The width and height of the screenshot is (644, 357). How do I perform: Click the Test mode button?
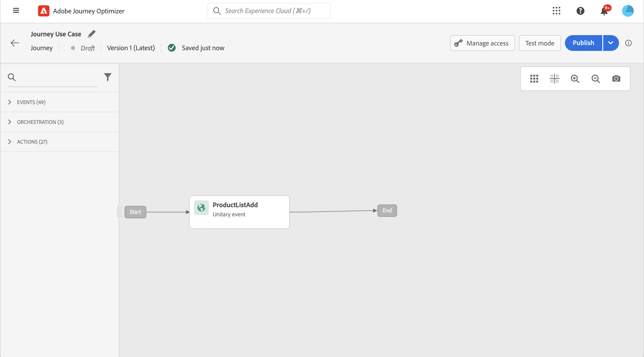[x=539, y=43]
